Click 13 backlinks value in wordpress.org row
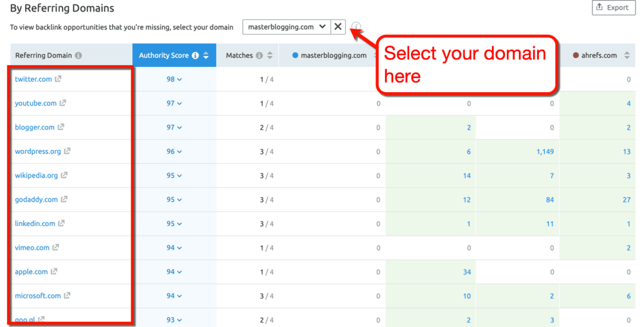The width and height of the screenshot is (644, 327). click(627, 152)
